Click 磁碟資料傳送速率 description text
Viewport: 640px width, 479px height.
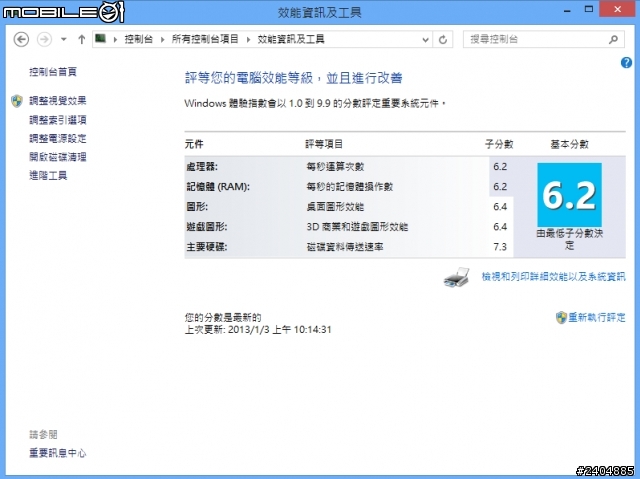click(345, 246)
